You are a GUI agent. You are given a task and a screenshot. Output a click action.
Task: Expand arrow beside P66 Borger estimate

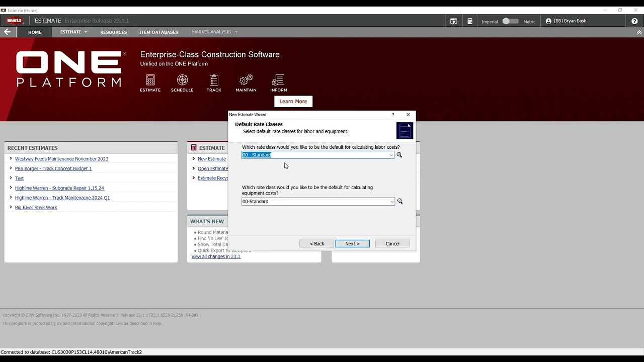11,168
